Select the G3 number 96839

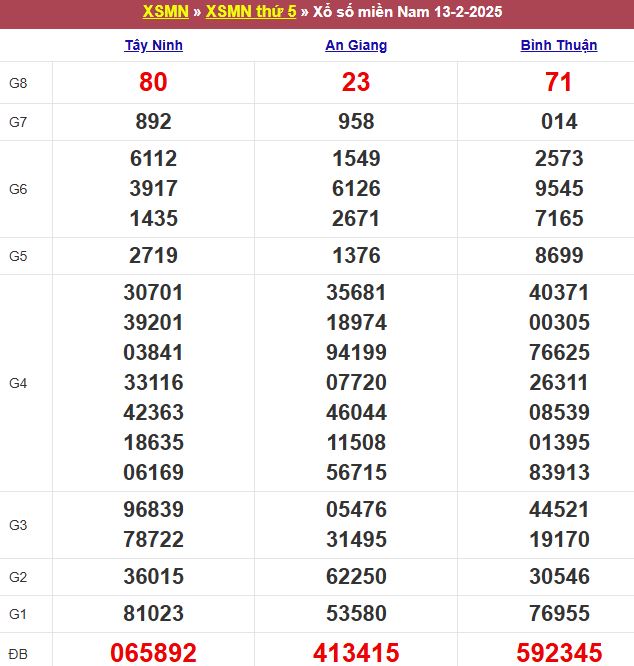(153, 509)
